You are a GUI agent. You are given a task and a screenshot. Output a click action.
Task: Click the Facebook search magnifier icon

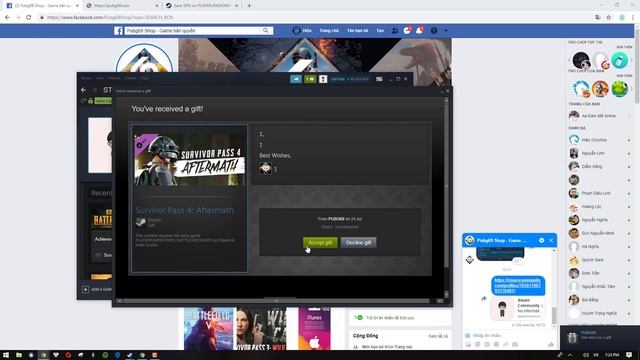coord(266,31)
